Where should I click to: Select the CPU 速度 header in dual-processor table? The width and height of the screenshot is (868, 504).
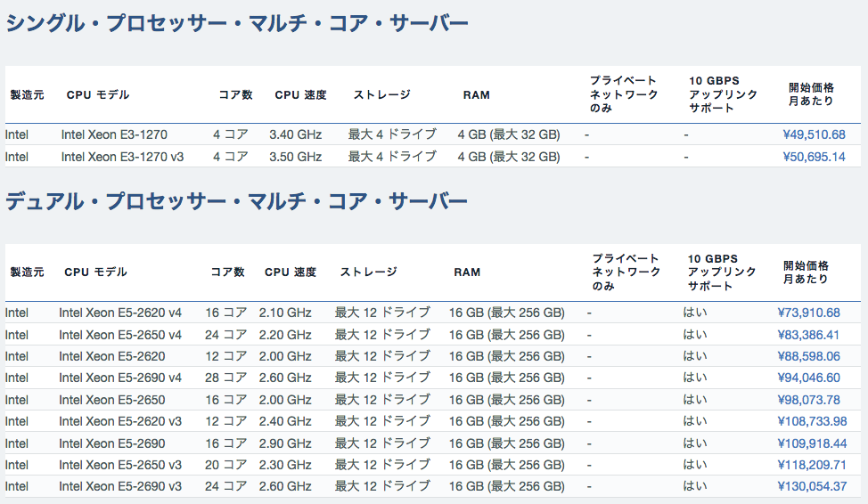pyautogui.click(x=291, y=272)
